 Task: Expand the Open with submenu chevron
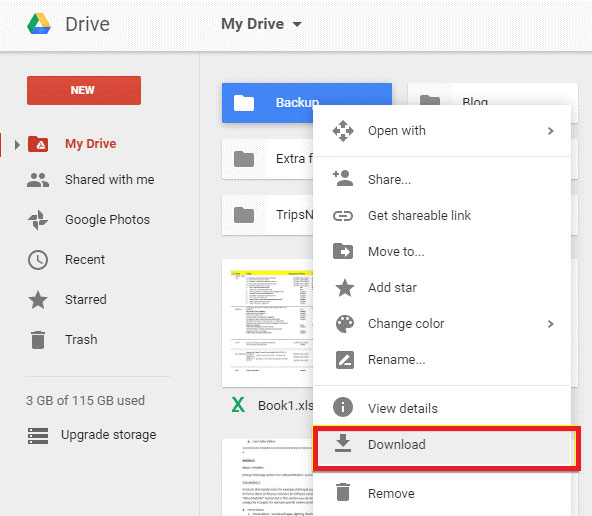[x=550, y=131]
